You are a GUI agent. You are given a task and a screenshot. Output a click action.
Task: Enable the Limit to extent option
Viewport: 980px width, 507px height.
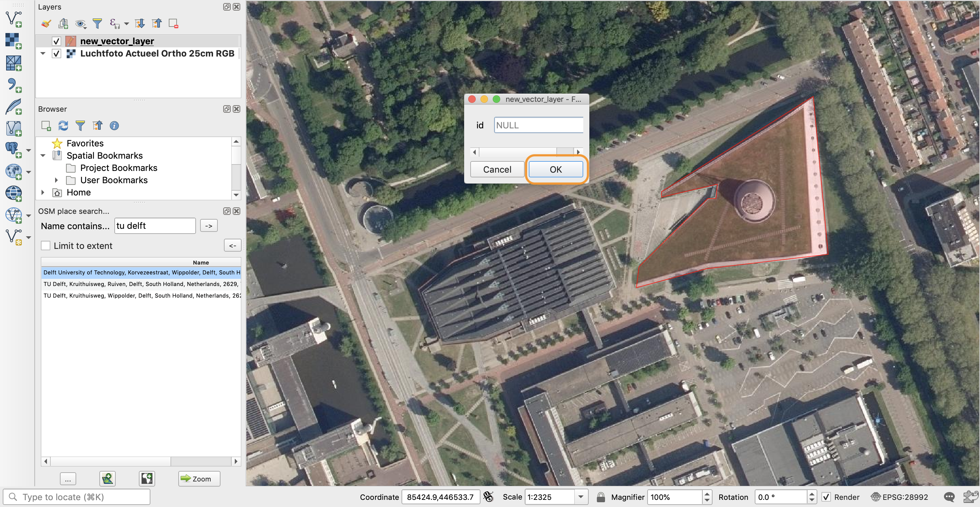46,245
